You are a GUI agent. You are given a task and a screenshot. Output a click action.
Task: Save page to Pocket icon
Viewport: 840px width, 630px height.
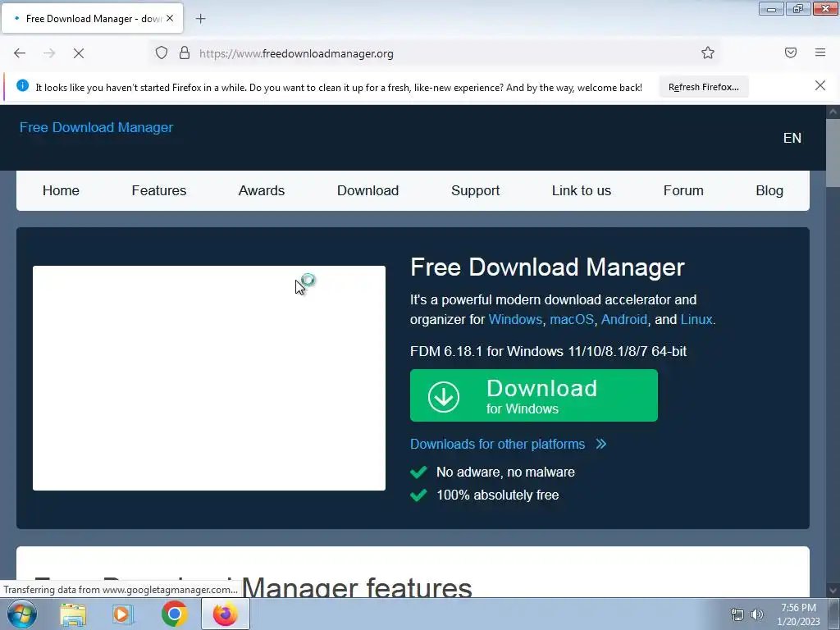791,52
